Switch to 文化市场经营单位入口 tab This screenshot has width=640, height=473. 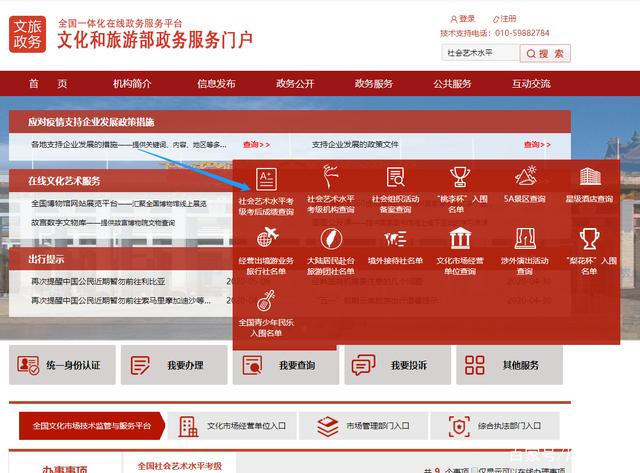point(234,426)
